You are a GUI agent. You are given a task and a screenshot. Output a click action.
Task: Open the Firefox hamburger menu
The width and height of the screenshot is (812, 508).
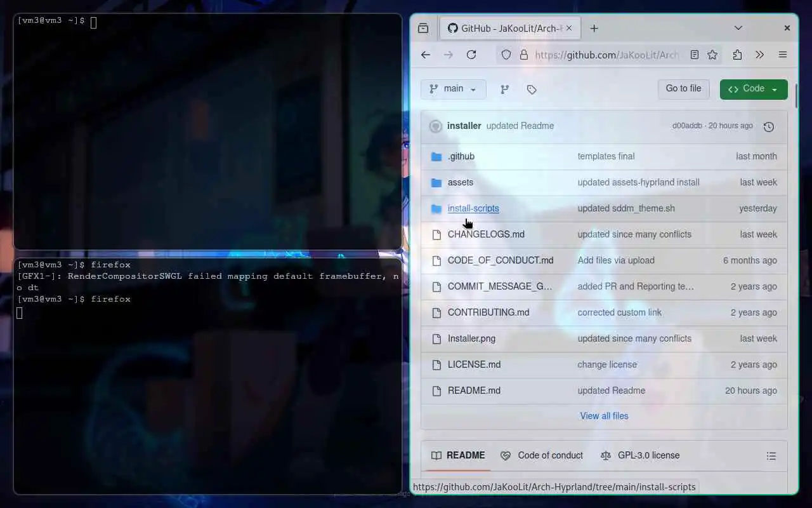[x=783, y=55]
